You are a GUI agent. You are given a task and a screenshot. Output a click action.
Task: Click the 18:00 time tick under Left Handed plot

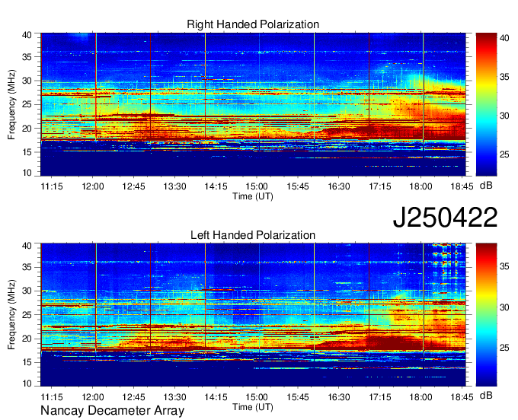coord(420,396)
